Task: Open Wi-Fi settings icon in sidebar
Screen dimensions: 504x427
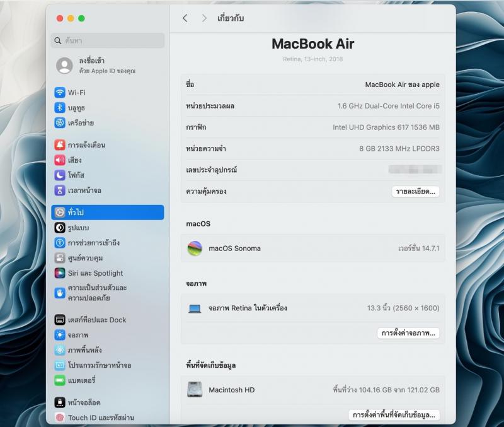Action: pos(60,92)
